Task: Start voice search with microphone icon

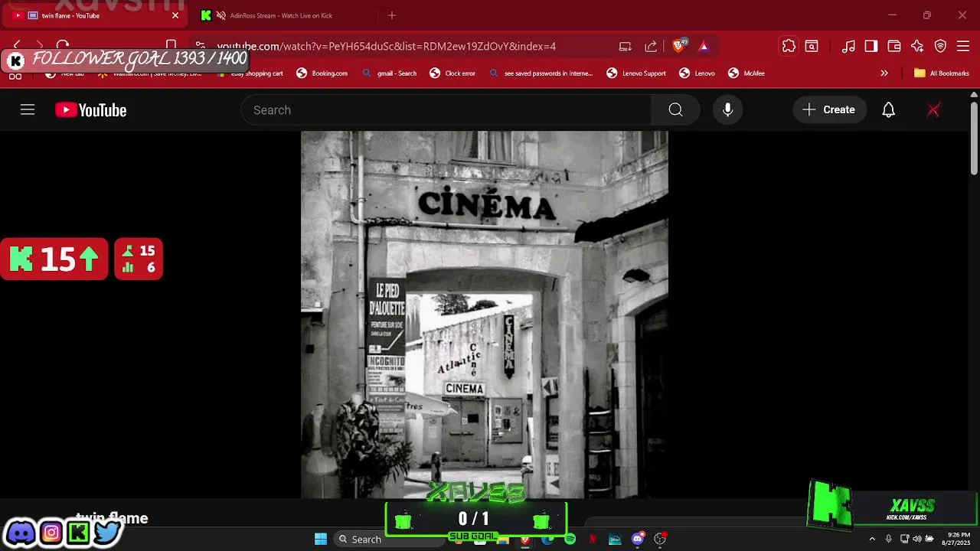Action: 728,110
